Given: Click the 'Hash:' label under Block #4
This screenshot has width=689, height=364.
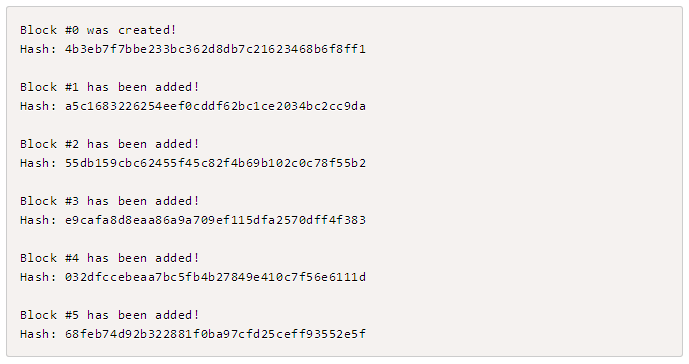Looking at the screenshot, I should click(39, 277).
